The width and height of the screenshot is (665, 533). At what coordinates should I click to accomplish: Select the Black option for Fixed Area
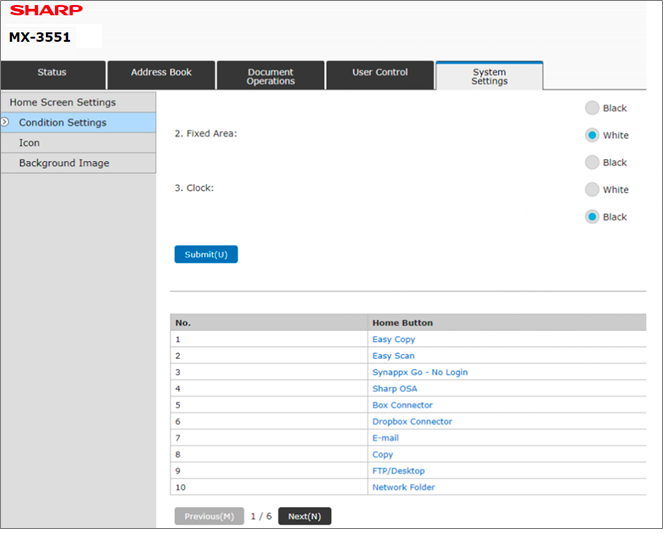592,162
